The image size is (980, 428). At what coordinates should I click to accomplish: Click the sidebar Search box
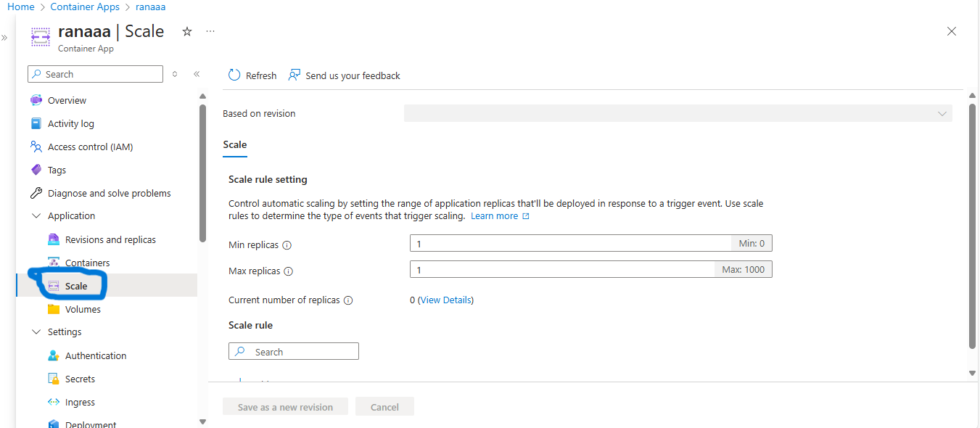[x=95, y=74]
